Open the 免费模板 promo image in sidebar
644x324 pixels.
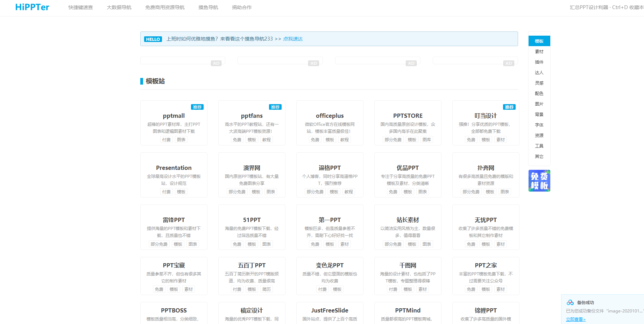(539, 181)
